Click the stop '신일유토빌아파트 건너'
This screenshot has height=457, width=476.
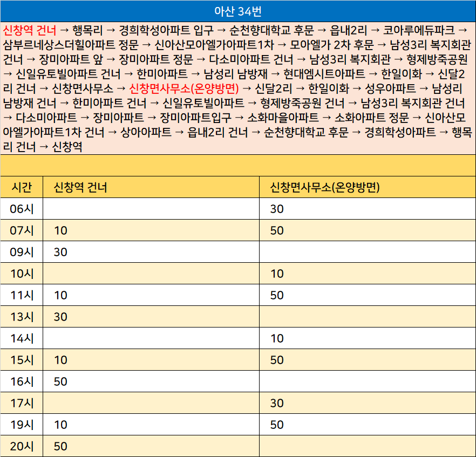pos(68,74)
